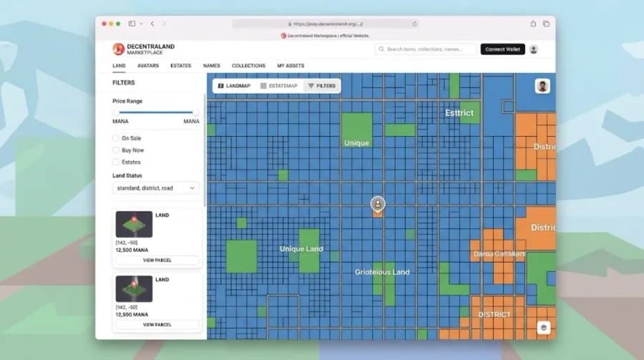This screenshot has width=644, height=360.
Task: Open the user profile icon beside Connect Wallet
Action: click(534, 49)
